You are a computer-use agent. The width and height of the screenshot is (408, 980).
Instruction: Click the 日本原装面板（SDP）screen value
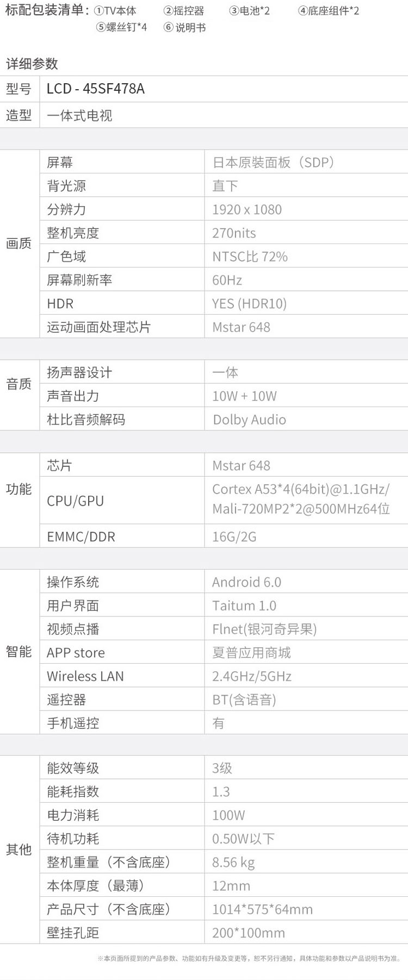273,162
